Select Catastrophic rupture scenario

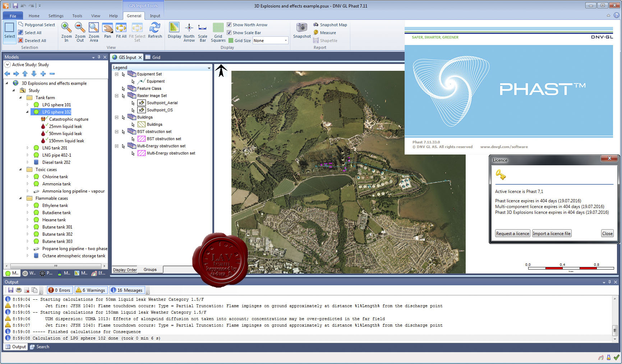[x=69, y=119]
